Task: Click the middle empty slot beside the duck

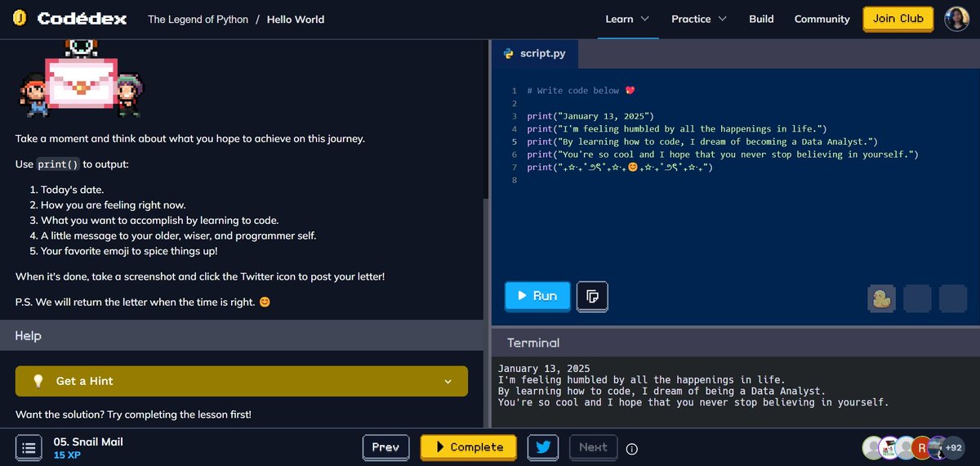Action: [x=917, y=298]
